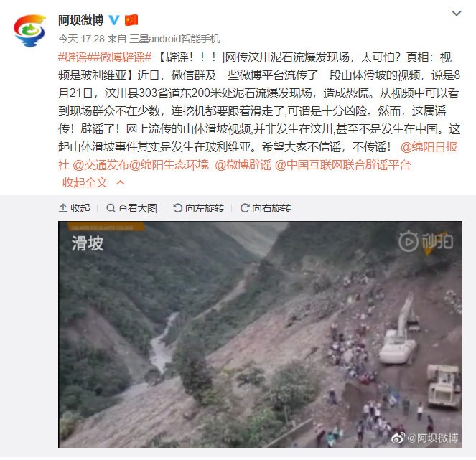The width and height of the screenshot is (476, 460).
Task: Click the 三星android智能手机 source link
Action: (174, 39)
